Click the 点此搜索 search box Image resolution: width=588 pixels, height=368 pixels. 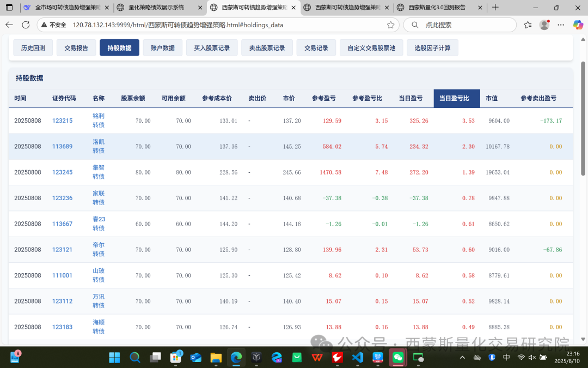point(460,25)
